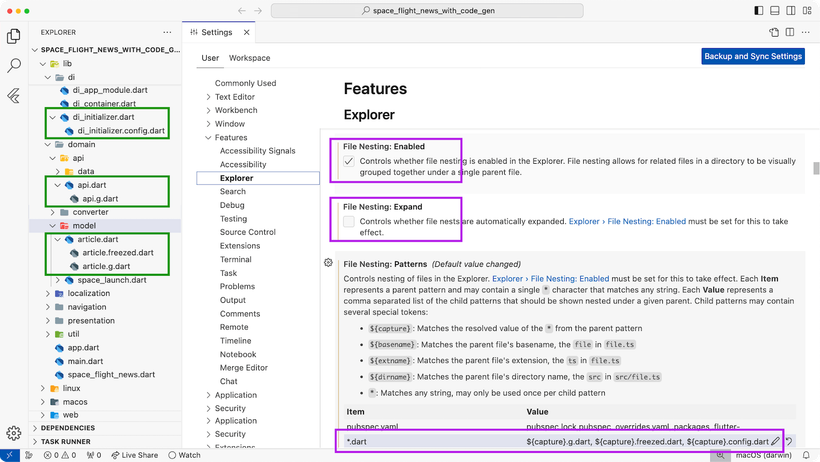Open space_flight_news.dart file
The height and width of the screenshot is (462, 820).
click(x=111, y=375)
